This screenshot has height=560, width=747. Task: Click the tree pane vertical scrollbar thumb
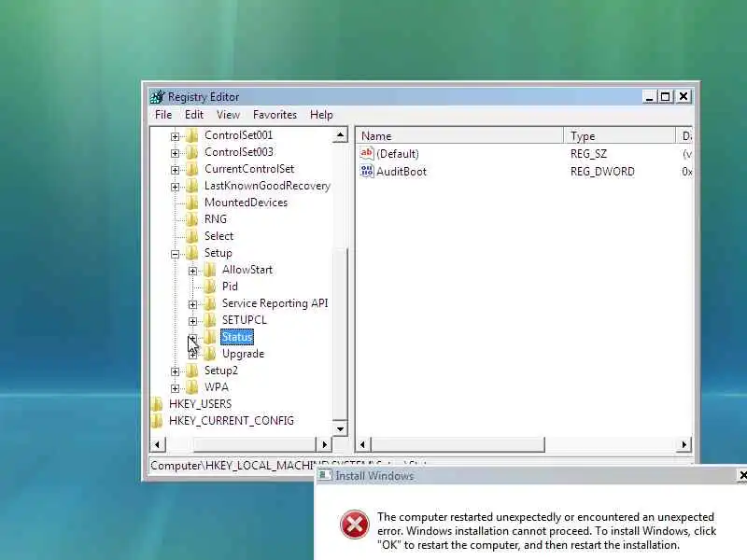(340, 334)
